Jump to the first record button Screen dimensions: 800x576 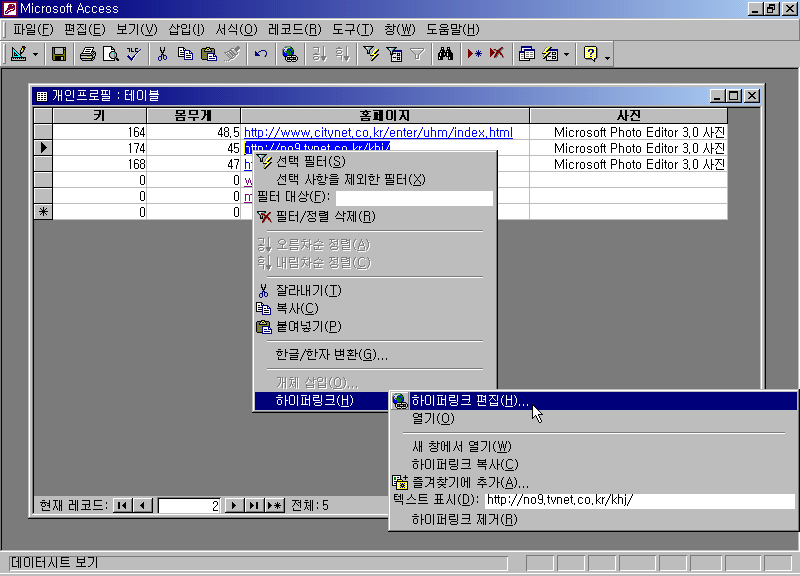click(x=123, y=505)
